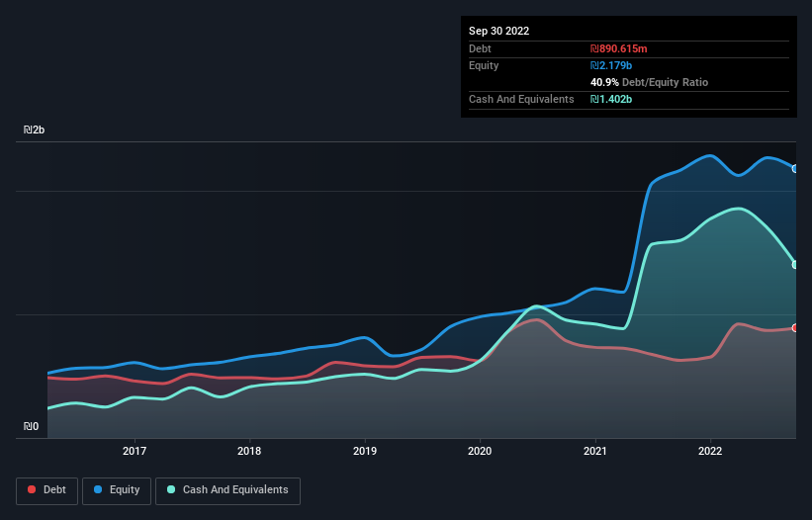Screen dimensions: 812x520
Task: Click the ₪0 y-axis label
Action: [31, 426]
